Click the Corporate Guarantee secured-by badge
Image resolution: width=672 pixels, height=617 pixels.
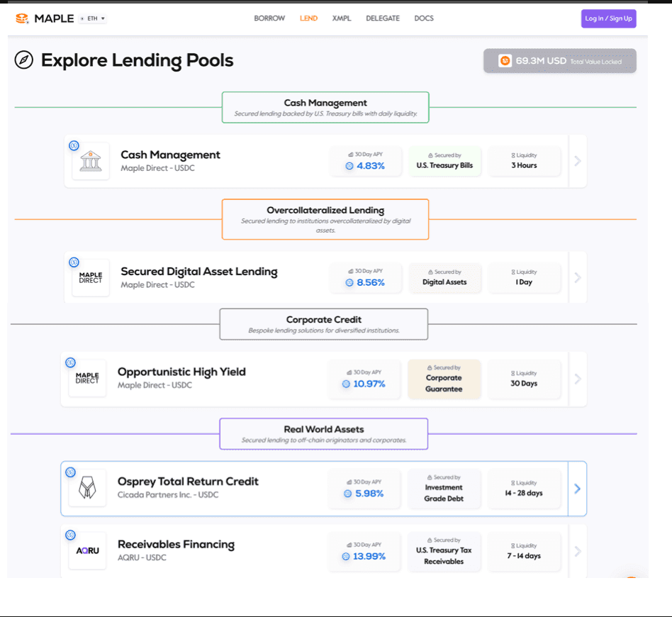click(x=444, y=379)
